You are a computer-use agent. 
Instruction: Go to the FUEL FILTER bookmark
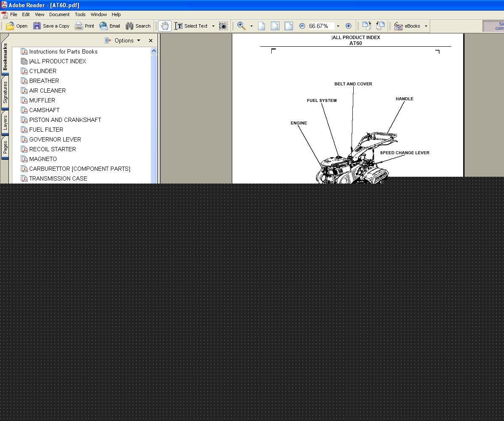tap(46, 130)
